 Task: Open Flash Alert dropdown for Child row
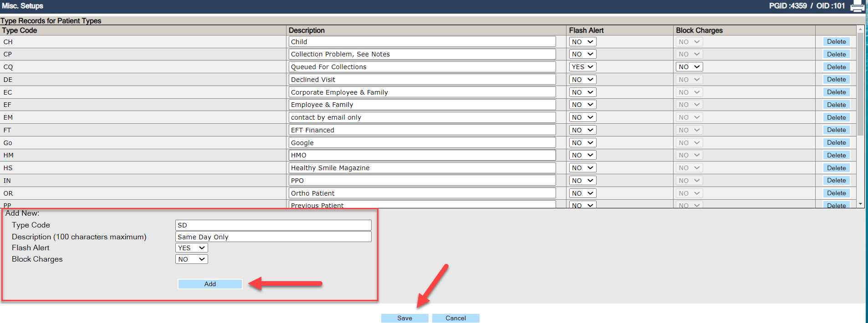pos(582,42)
